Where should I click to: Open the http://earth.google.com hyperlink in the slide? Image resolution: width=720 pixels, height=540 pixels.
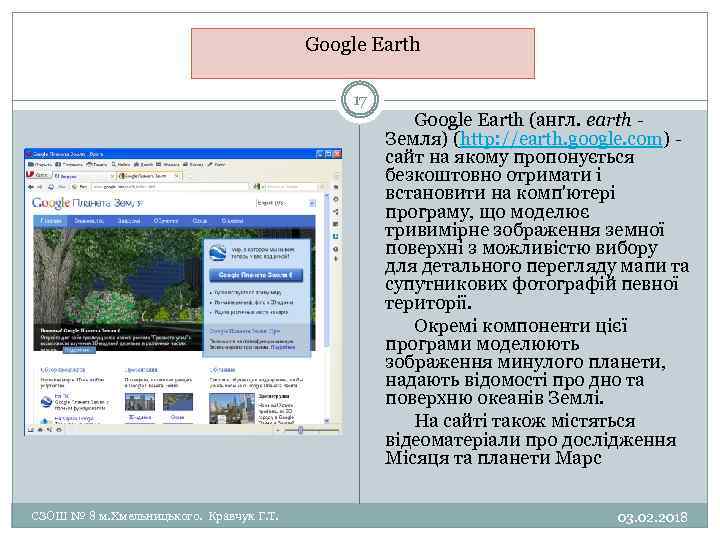(561, 138)
